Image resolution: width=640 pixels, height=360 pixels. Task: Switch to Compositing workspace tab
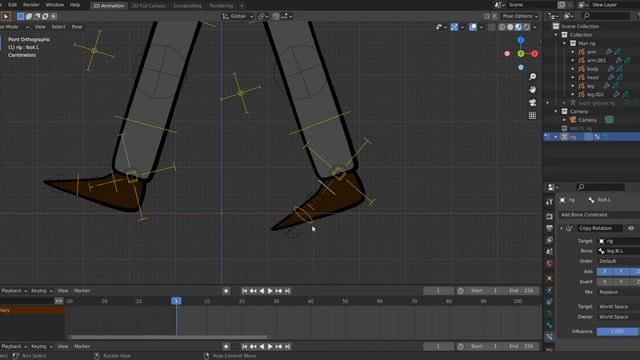[187, 6]
